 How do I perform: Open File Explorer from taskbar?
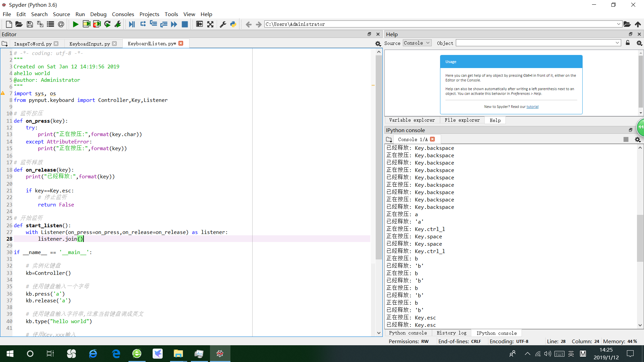coord(178,354)
